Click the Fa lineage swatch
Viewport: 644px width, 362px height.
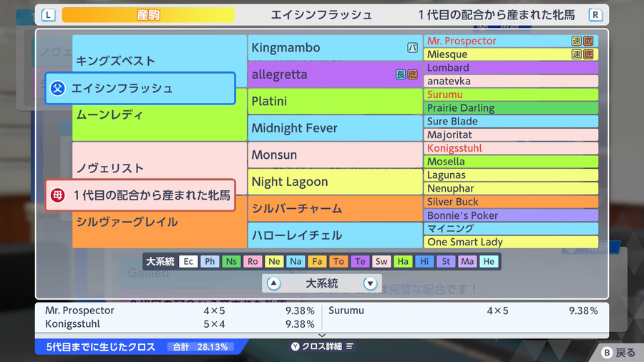(x=317, y=261)
